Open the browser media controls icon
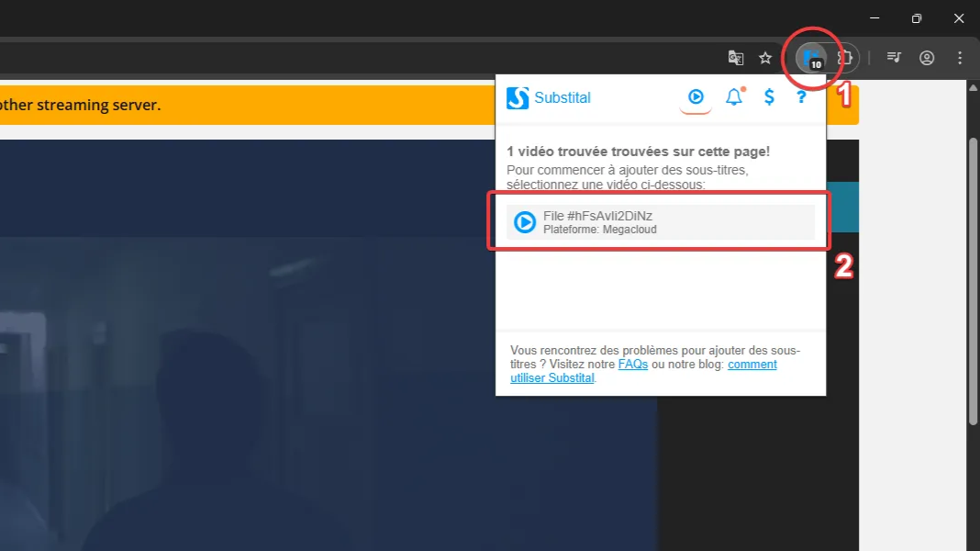This screenshot has height=551, width=980. (x=894, y=58)
